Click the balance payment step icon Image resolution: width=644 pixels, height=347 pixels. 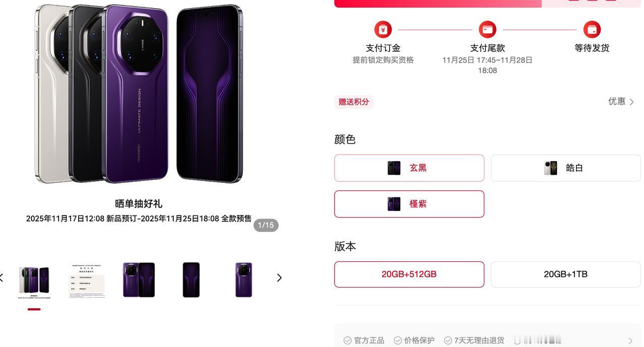click(x=487, y=30)
